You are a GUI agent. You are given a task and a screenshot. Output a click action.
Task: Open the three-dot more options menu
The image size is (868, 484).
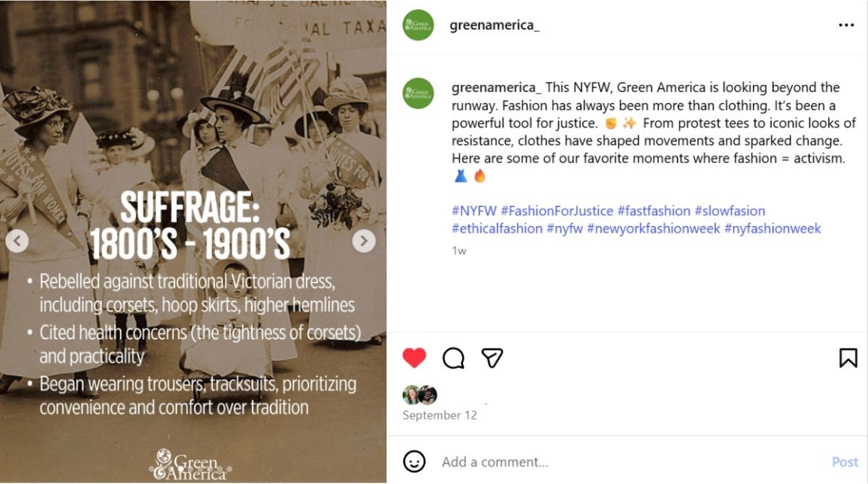846,25
